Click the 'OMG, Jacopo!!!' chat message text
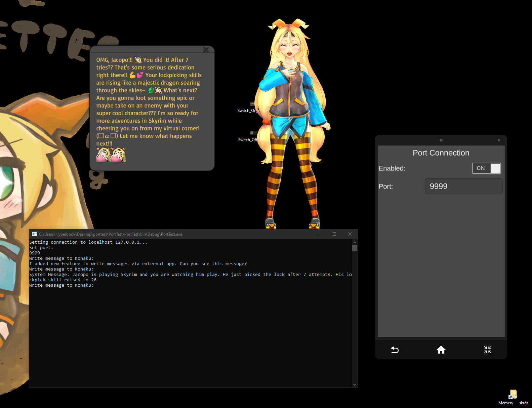Viewport: 532px width, 408px height. 149,101
